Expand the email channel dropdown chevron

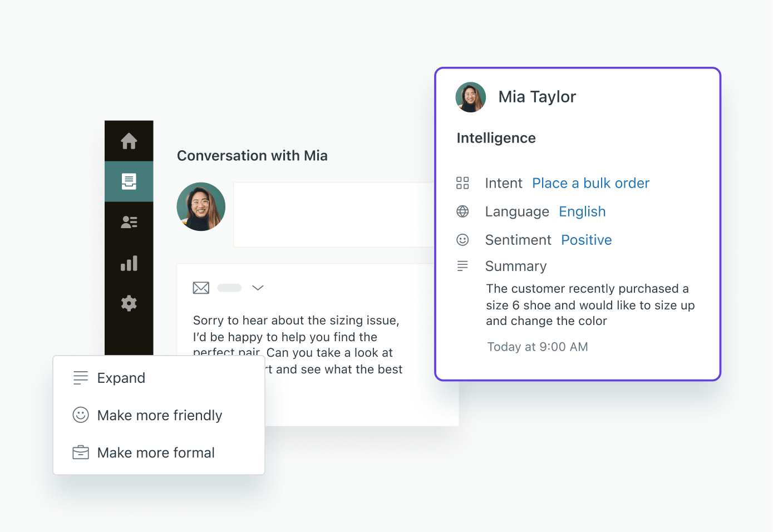point(258,288)
